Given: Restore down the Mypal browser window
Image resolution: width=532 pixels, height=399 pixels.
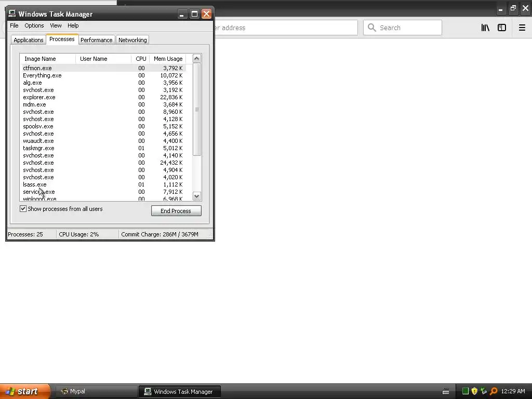Looking at the screenshot, I should pyautogui.click(x=513, y=8).
